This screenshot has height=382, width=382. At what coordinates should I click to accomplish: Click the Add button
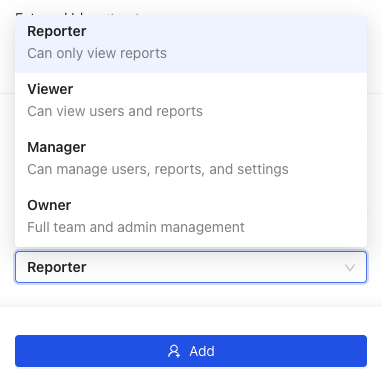191,351
